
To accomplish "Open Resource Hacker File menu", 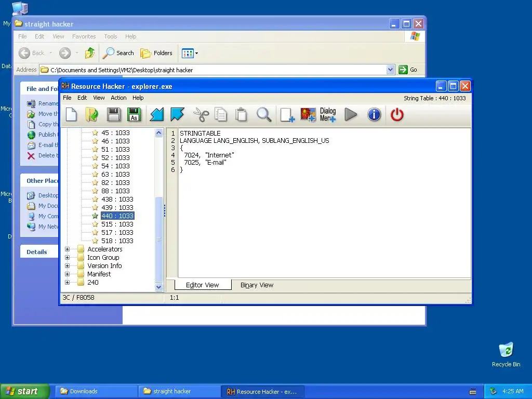I will [67, 98].
